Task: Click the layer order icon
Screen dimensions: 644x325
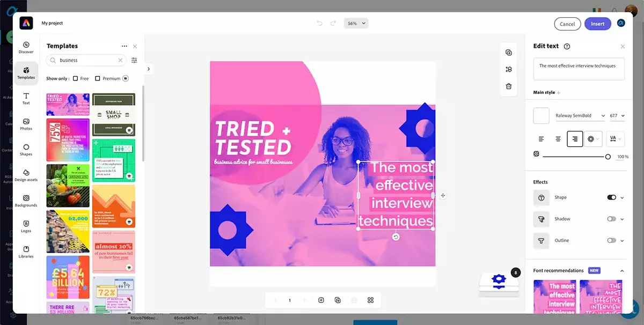Action: point(509,69)
